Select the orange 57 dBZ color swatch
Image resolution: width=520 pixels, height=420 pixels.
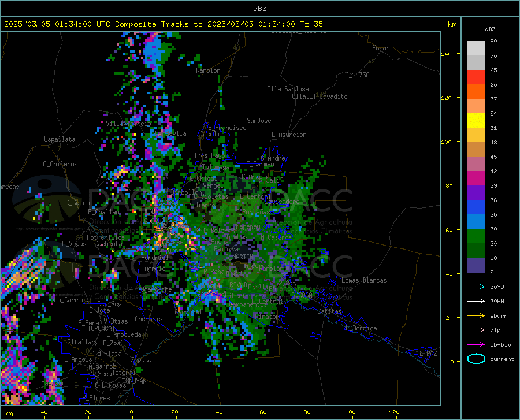pos(476,91)
